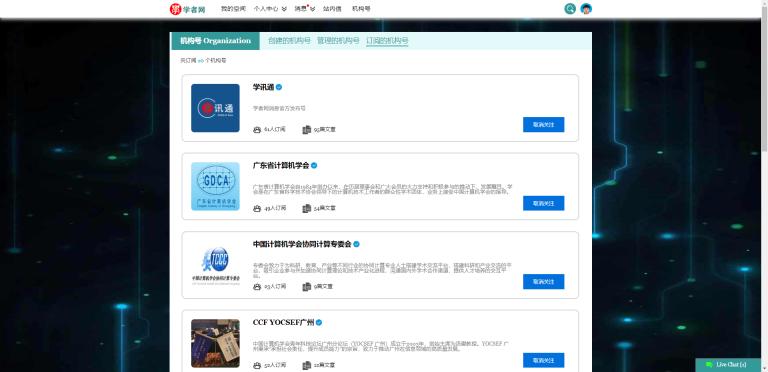Select the 机构号 nav item
This screenshot has width=768, height=372.
[x=361, y=9]
